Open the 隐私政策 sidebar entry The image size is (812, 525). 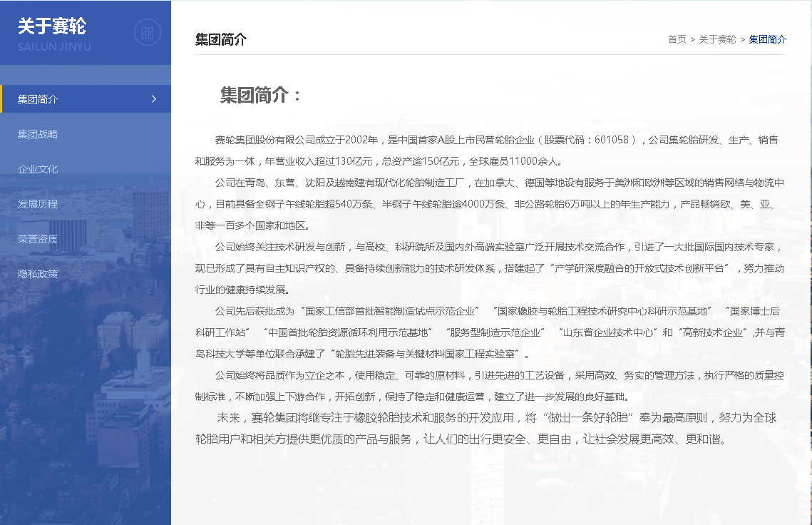click(x=38, y=274)
